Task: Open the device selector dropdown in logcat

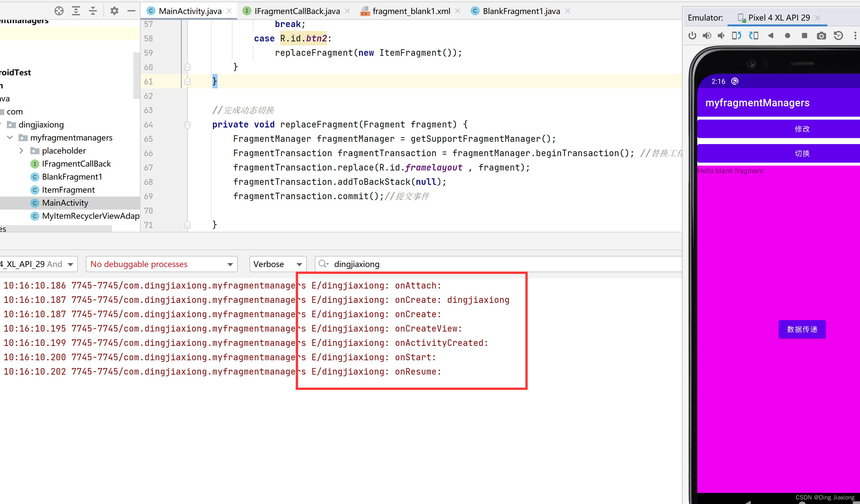Action: (38, 264)
